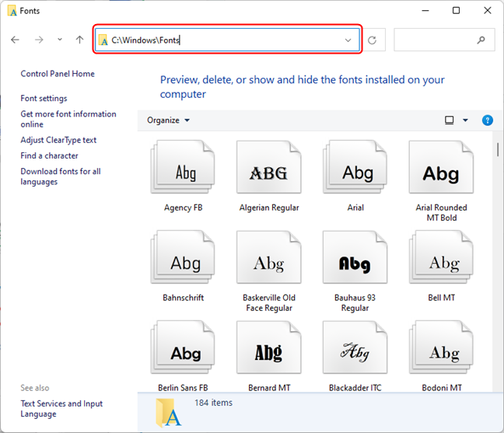Select the Bodoni MT font icon
Screen dimensions: 504x433
click(441, 347)
